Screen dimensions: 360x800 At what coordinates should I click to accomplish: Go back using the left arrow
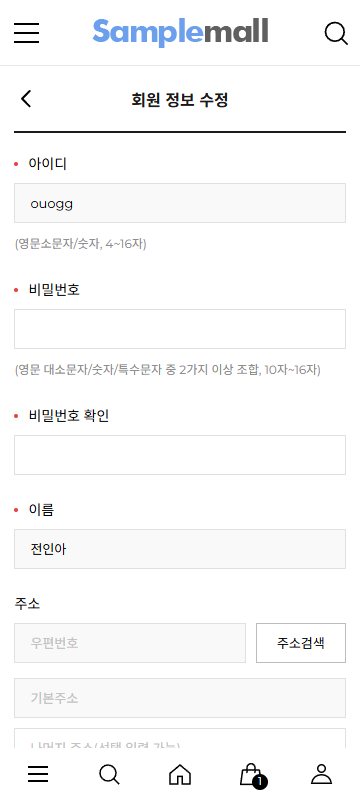point(26,98)
